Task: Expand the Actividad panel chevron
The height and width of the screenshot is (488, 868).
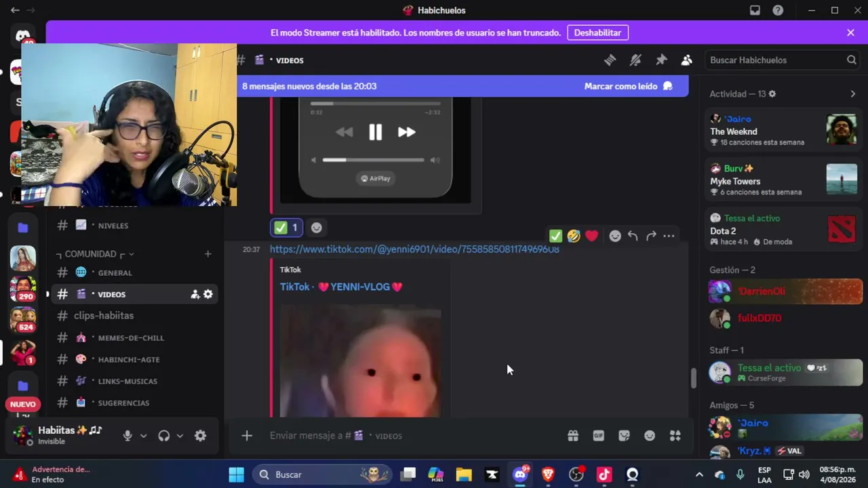Action: tap(853, 94)
